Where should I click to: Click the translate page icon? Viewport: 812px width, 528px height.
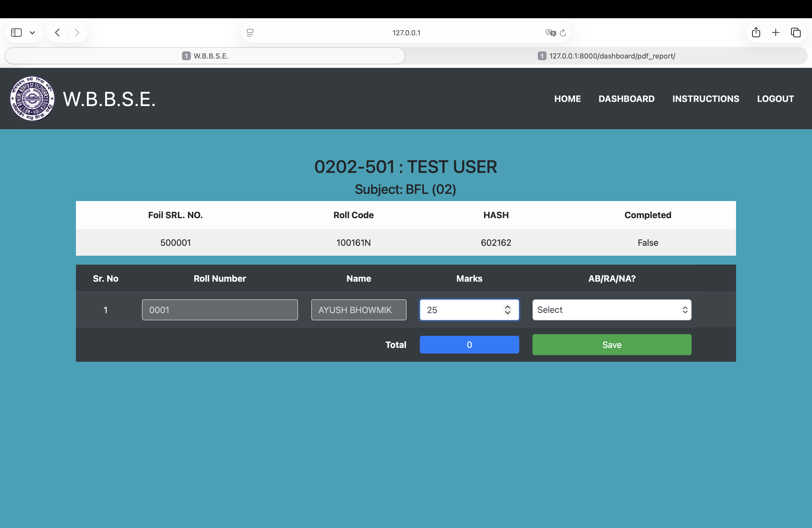(x=550, y=33)
